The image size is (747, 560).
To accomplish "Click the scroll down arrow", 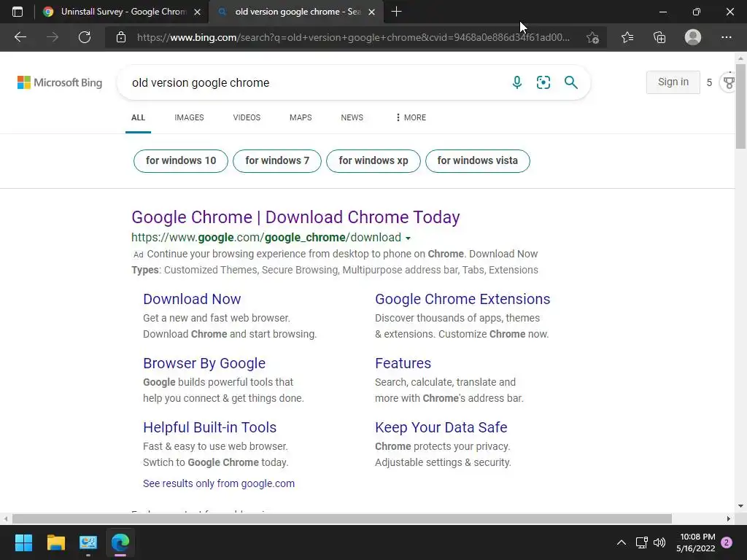I will click(x=741, y=506).
